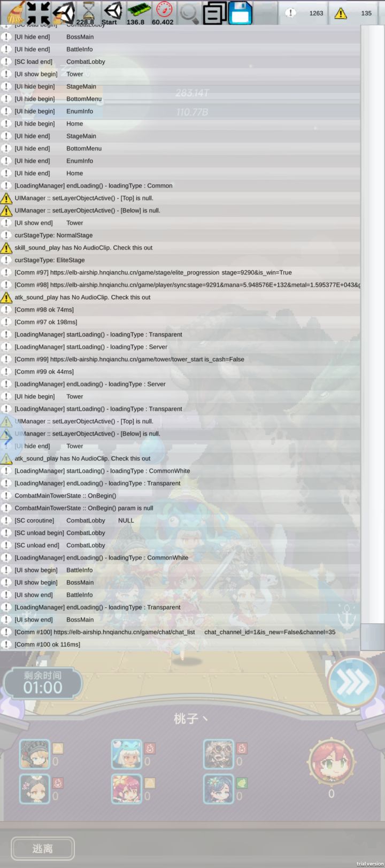Viewport: 385px width, 868px height.
Task: Select the steampunk goggles hero portrait
Action: 219,754
